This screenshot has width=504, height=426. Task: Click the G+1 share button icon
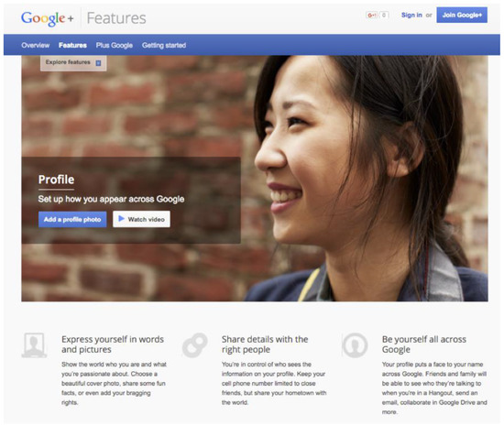tap(372, 15)
